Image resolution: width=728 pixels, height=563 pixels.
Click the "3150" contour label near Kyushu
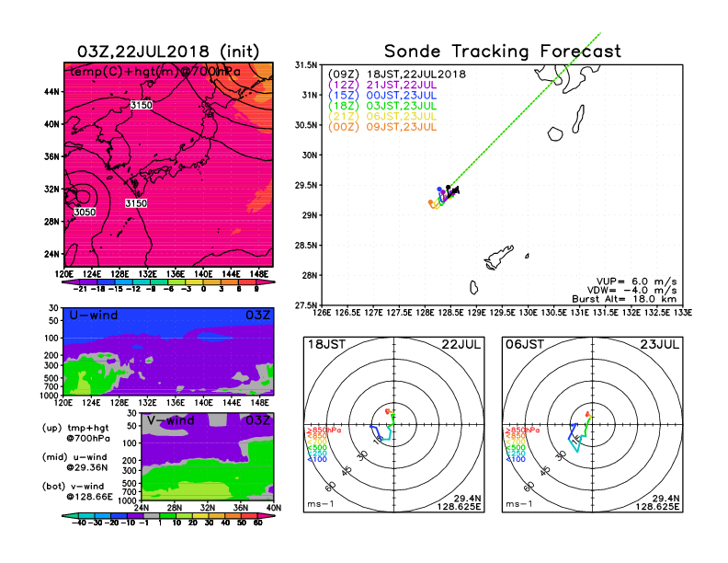click(136, 203)
